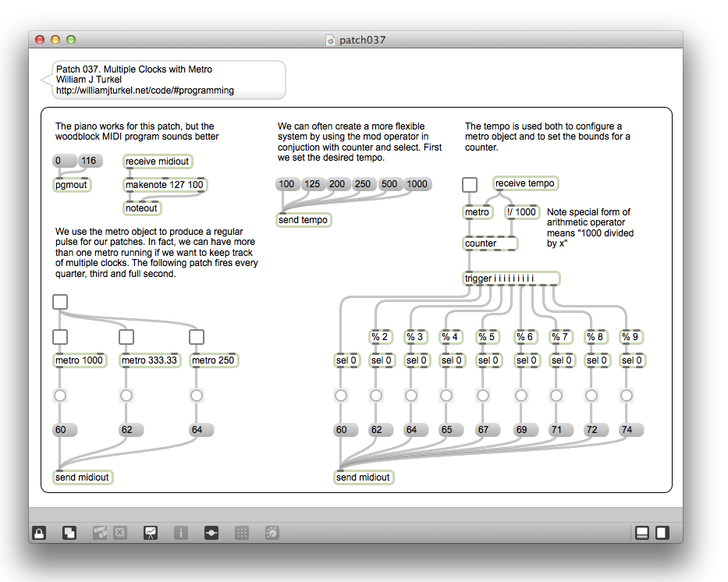Toggle the grid icon in toolbar
Image resolution: width=728 pixels, height=582 pixels.
[x=242, y=533]
